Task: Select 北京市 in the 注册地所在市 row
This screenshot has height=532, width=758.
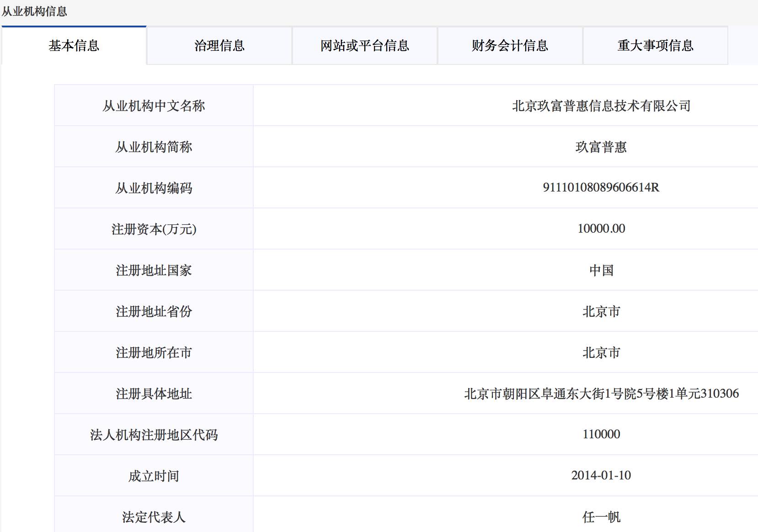Action: (x=601, y=352)
